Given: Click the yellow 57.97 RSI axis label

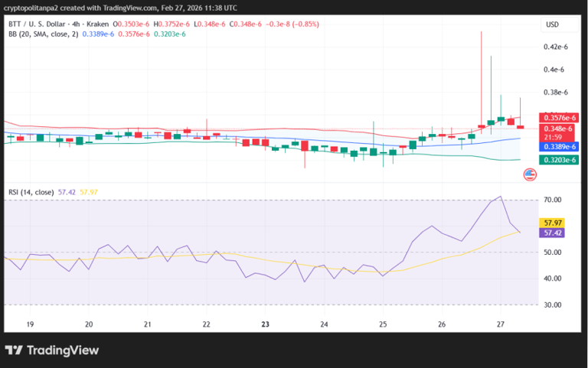Looking at the screenshot, I should 551,223.
